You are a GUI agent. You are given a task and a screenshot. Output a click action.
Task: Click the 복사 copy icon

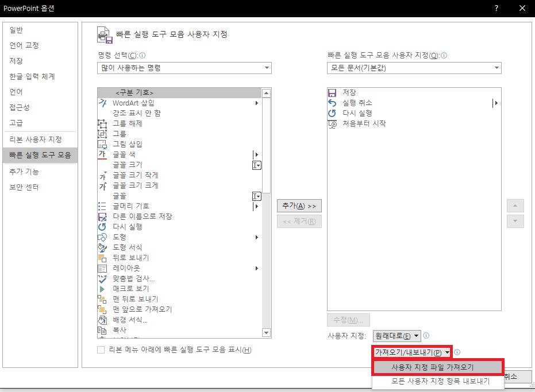click(102, 330)
